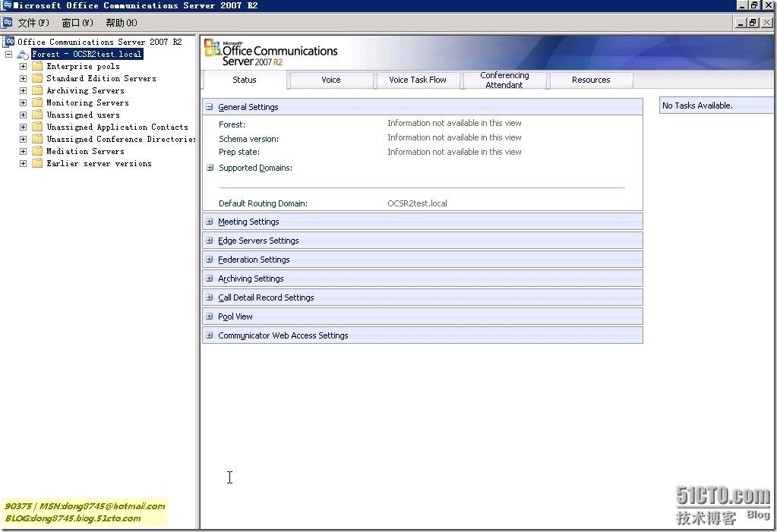Restore the inner MMC child window

coord(753,22)
